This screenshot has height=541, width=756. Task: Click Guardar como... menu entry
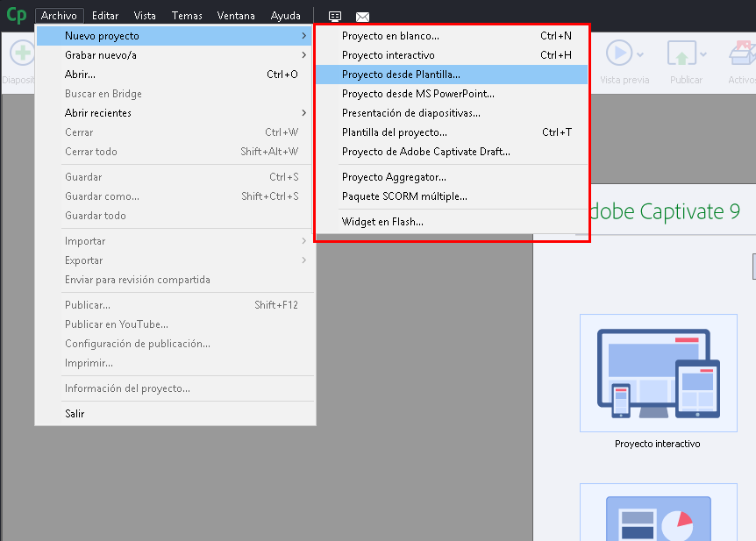(x=174, y=196)
